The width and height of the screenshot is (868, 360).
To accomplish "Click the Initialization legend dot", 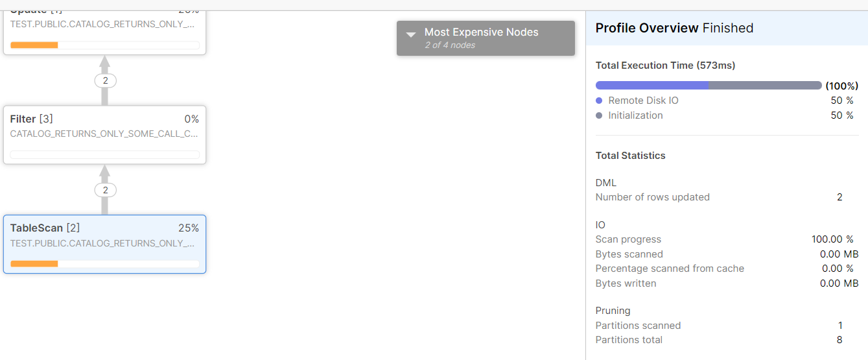I will (x=599, y=115).
